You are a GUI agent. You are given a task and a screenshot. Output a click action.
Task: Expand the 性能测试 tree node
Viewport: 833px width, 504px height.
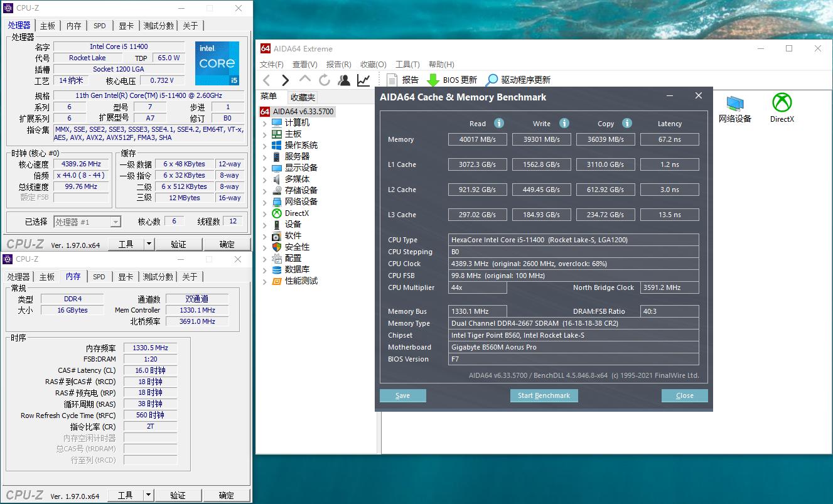point(265,281)
